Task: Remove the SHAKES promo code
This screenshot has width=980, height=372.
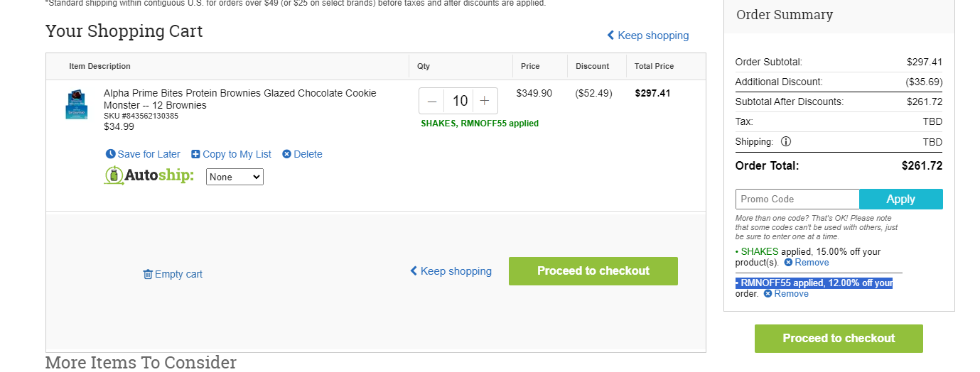Action: [x=807, y=262]
